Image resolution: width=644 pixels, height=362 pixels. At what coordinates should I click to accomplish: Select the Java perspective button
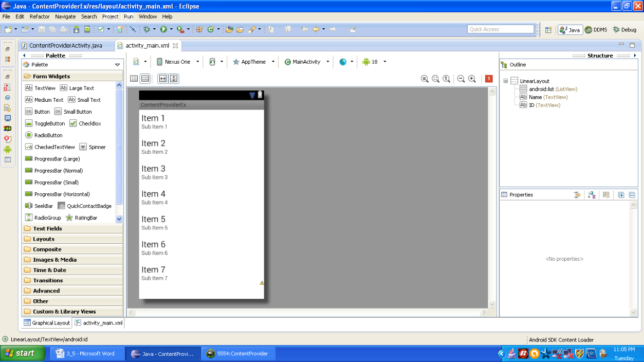click(570, 30)
